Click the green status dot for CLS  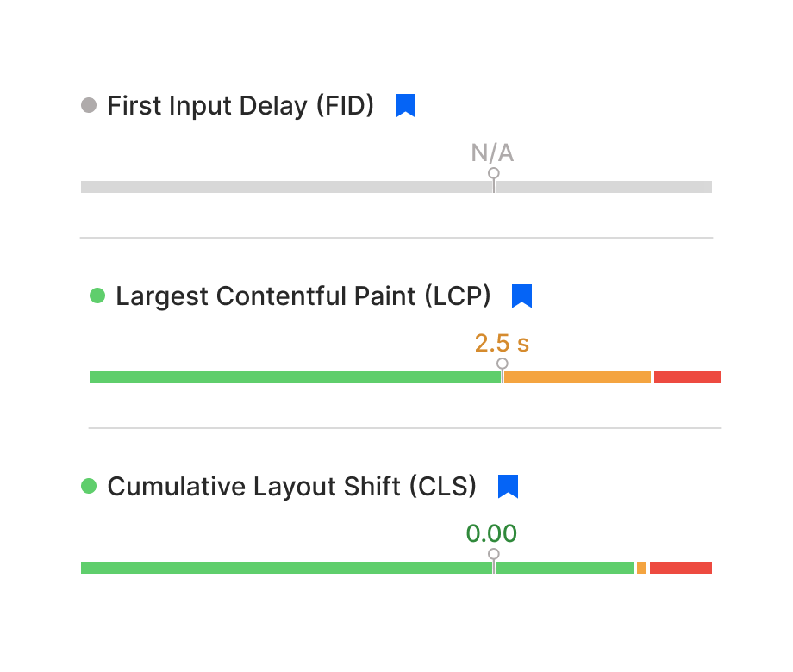pos(89,486)
